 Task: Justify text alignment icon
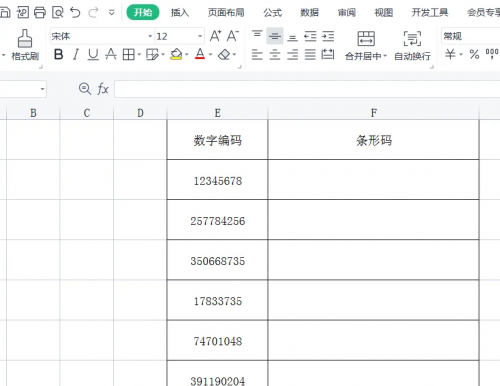pos(310,54)
